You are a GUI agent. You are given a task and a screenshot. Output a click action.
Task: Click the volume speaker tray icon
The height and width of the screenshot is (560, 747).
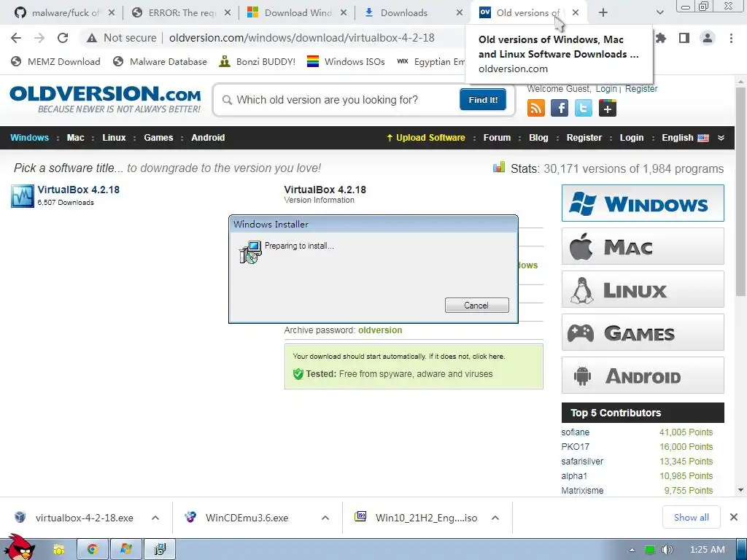click(x=667, y=550)
